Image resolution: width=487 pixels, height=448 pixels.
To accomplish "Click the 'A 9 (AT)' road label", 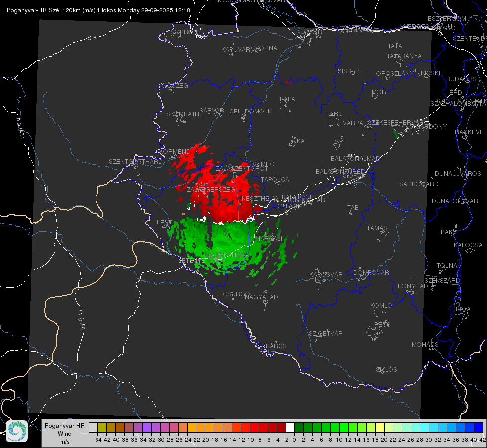I will (20, 128).
